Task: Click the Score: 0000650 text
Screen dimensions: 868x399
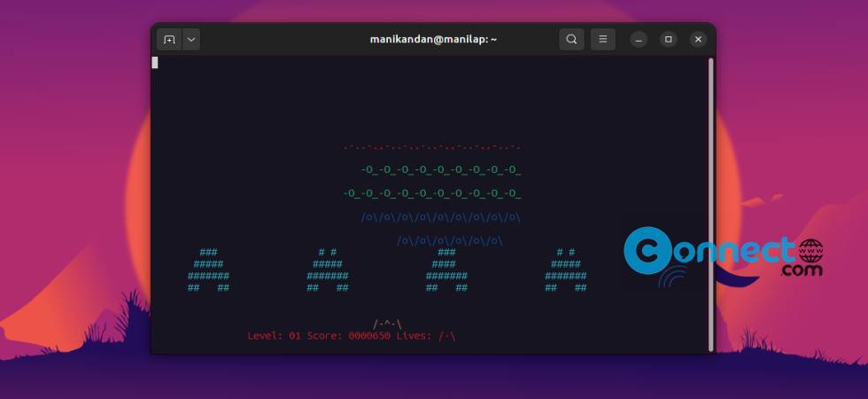Action: [x=348, y=336]
